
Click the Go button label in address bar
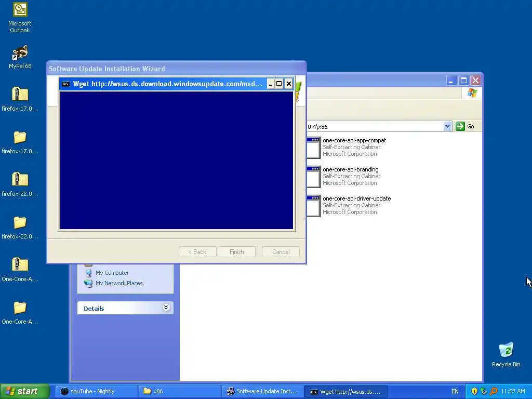(471, 126)
